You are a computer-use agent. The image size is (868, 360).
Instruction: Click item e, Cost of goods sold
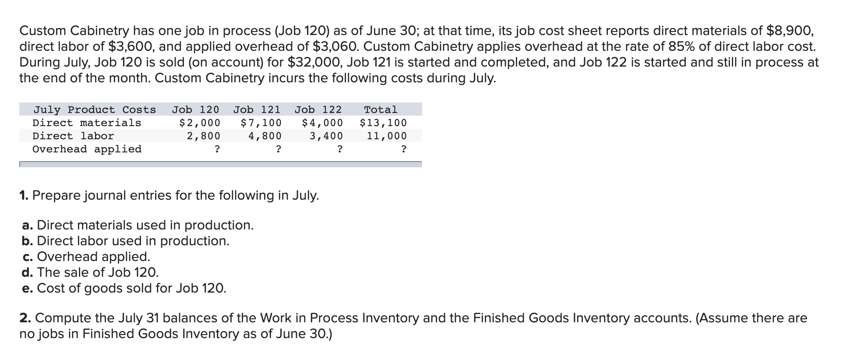(x=124, y=288)
